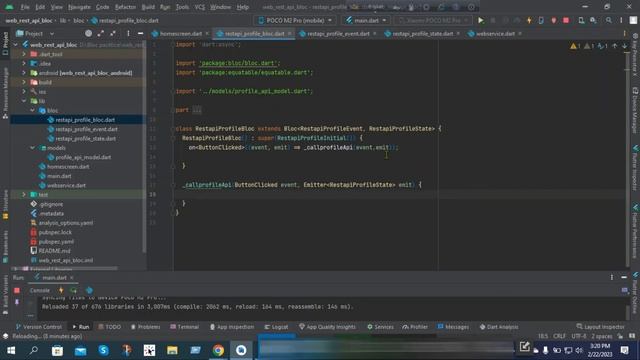Screen dimensions: 640x360
Task: Click Hot Reload lightning icon in Run console
Action: pyautogui.click(x=61, y=290)
